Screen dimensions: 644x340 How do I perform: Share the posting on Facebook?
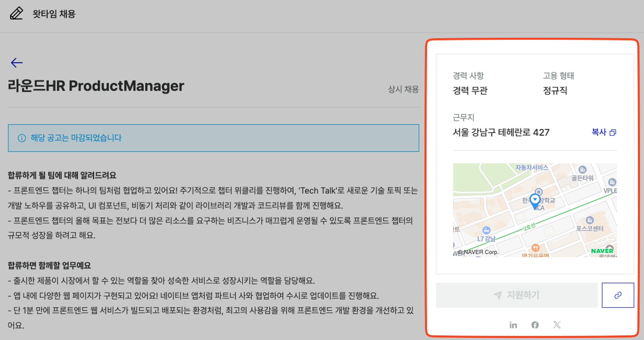pyautogui.click(x=535, y=325)
